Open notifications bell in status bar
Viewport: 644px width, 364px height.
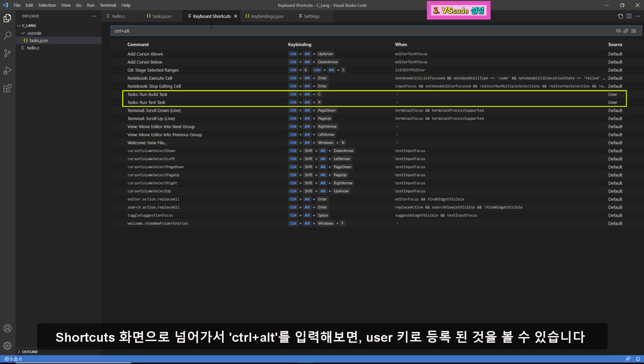point(638,359)
